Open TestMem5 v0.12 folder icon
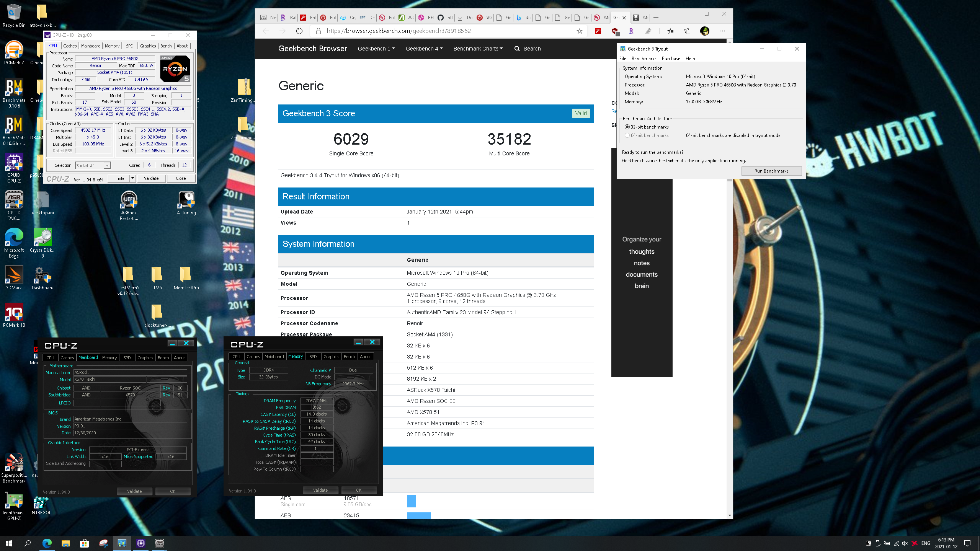The height and width of the screenshot is (551, 980). point(129,281)
